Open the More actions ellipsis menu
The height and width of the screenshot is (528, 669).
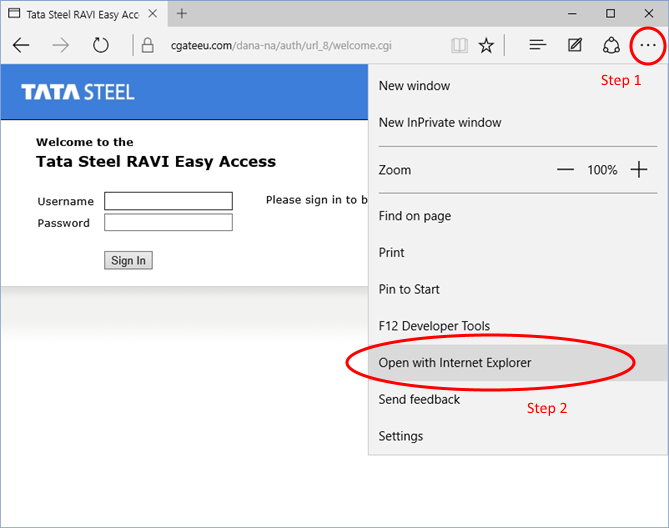tap(648, 45)
